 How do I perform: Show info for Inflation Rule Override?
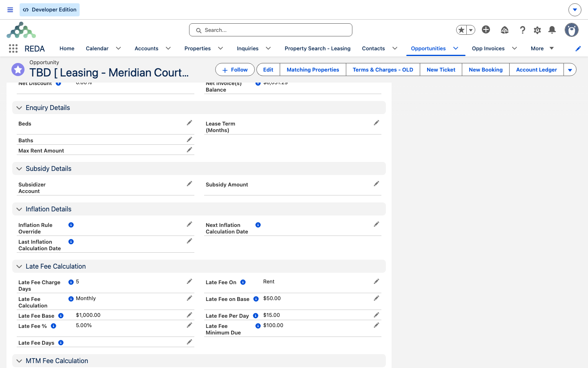71,225
